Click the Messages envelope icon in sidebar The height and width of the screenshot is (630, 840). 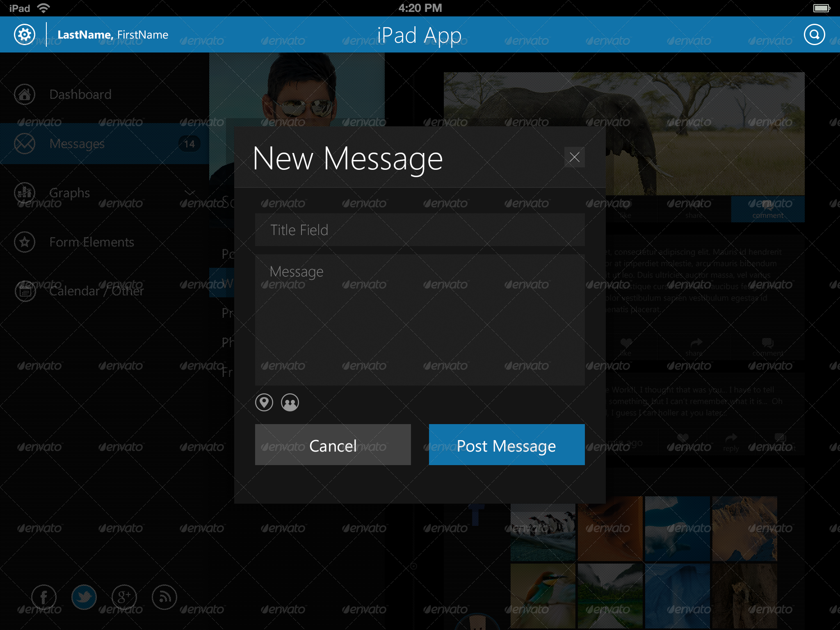click(24, 144)
